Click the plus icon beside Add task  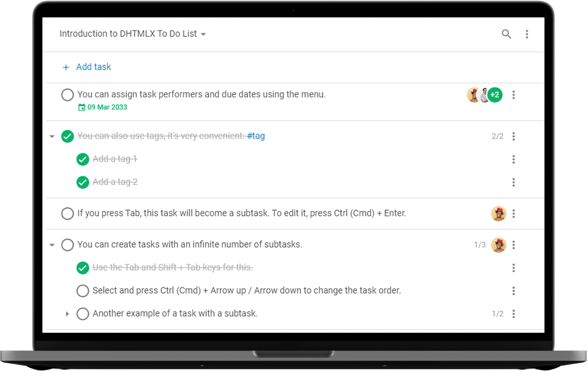66,67
